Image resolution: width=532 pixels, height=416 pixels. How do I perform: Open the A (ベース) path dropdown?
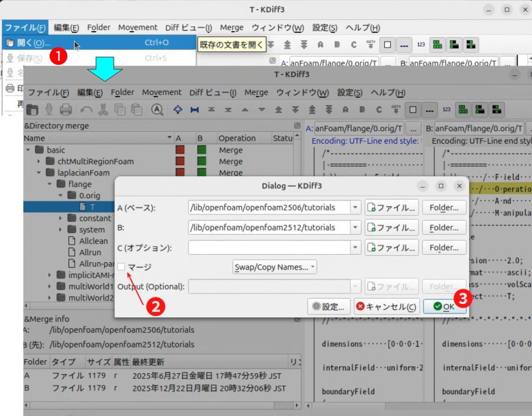click(x=355, y=207)
